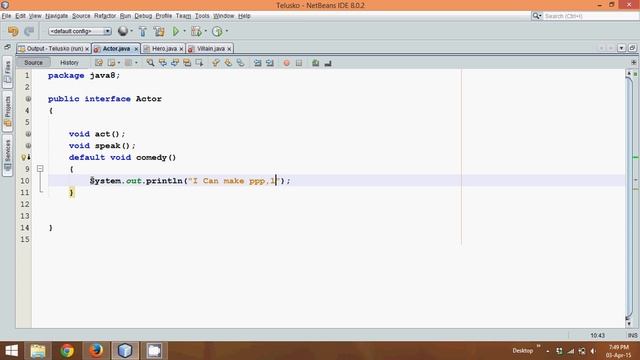Open the Window menu

224,16
